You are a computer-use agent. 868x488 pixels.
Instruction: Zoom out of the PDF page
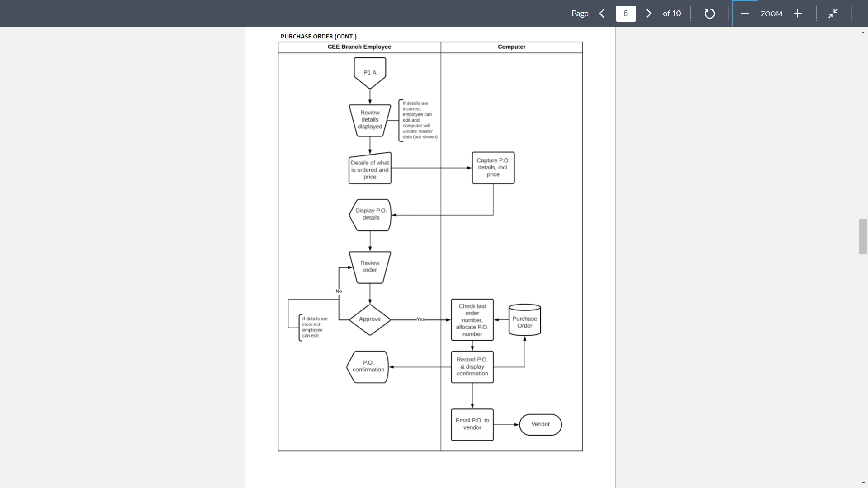(745, 14)
